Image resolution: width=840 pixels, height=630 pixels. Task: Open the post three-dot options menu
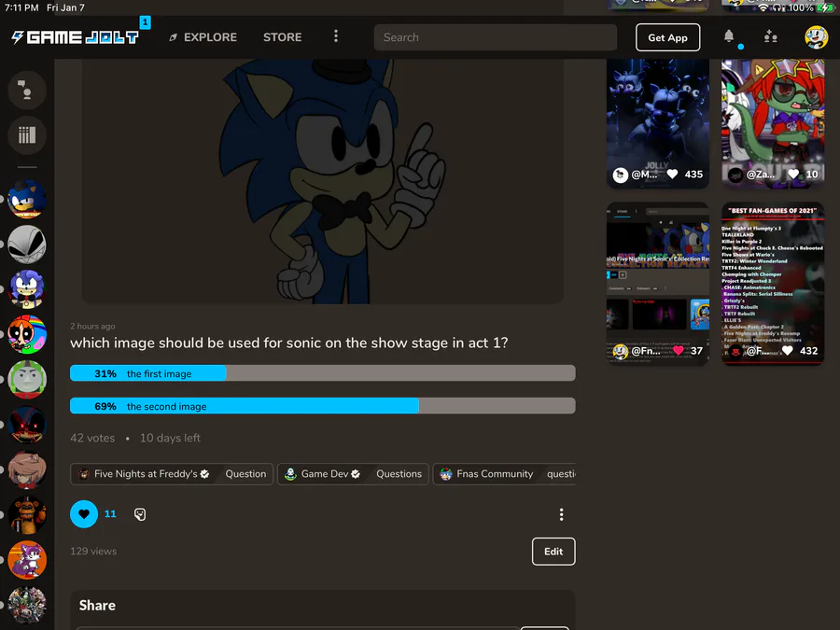(562, 515)
